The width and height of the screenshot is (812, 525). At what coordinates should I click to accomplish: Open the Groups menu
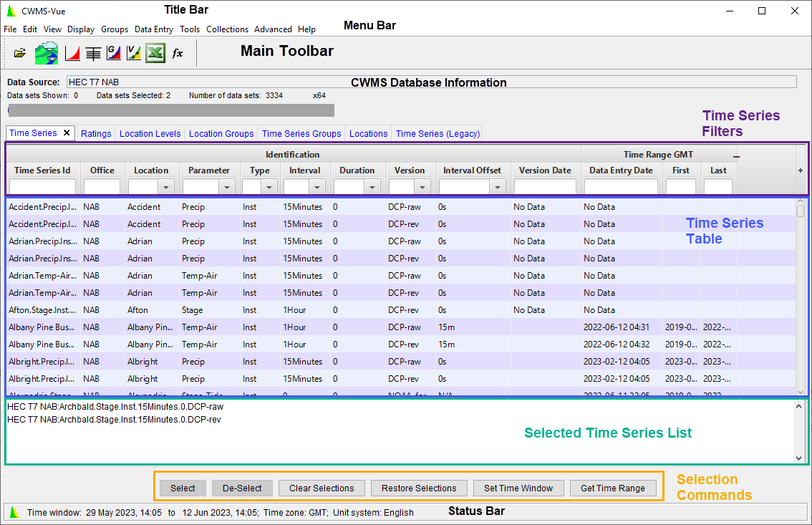tap(115, 29)
